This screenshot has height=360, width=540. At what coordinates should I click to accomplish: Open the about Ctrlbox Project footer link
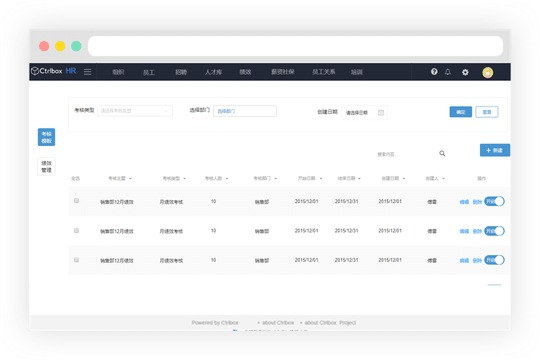(330, 323)
